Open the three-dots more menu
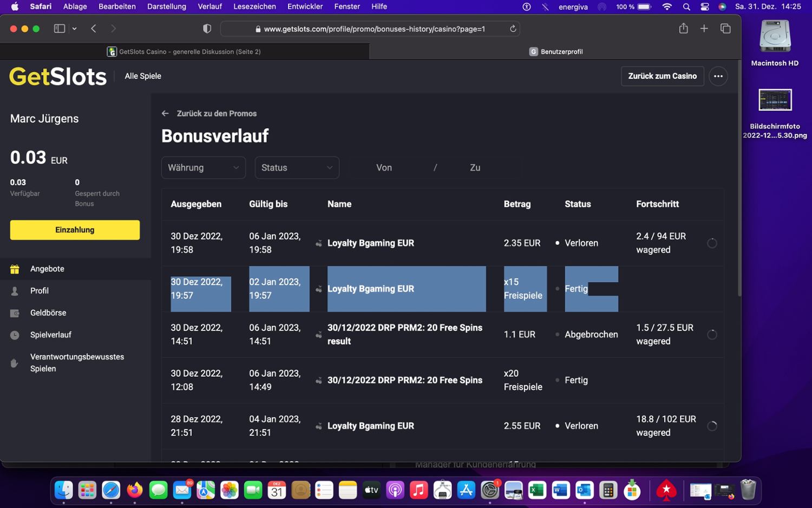Screen dimensions: 812x508 718,76
